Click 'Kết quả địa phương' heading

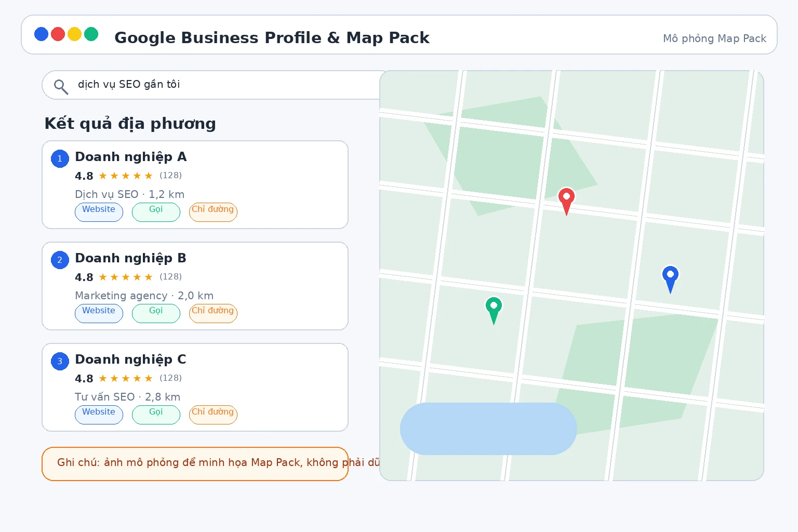click(x=130, y=124)
